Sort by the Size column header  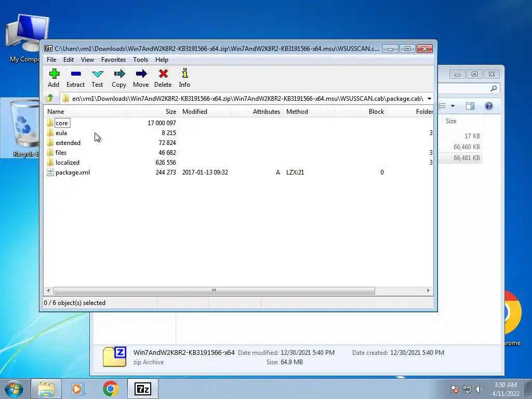click(153, 112)
